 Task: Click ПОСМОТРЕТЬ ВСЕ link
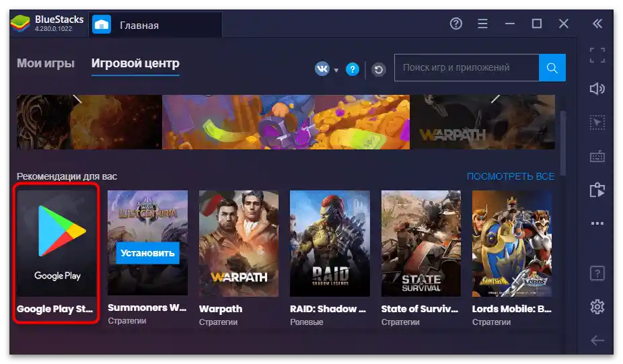coord(510,176)
